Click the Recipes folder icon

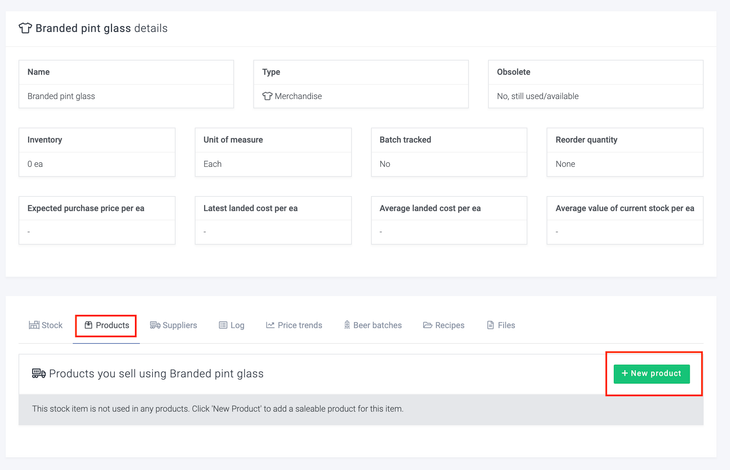(427, 325)
